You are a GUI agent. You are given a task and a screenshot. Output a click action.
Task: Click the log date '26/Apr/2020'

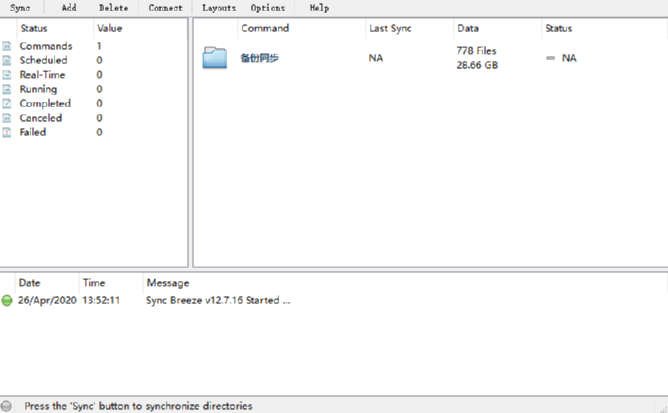(x=47, y=300)
